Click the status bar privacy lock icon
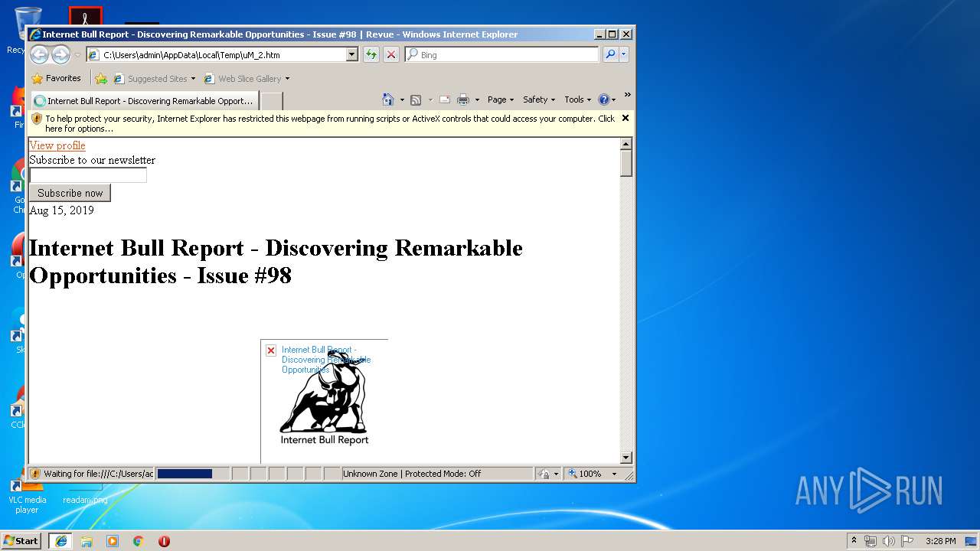 (543, 474)
